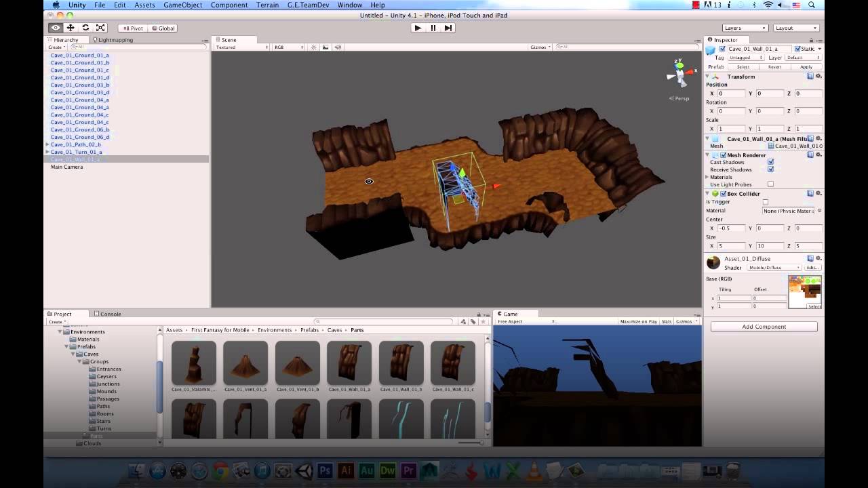Toggle the Static checkbox
The width and height of the screenshot is (868, 488).
click(797, 49)
